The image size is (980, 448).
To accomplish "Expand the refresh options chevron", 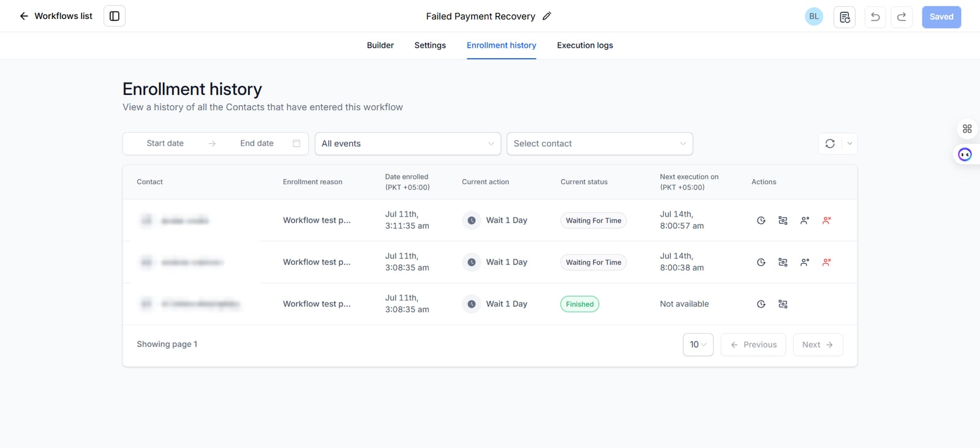I will pyautogui.click(x=850, y=144).
